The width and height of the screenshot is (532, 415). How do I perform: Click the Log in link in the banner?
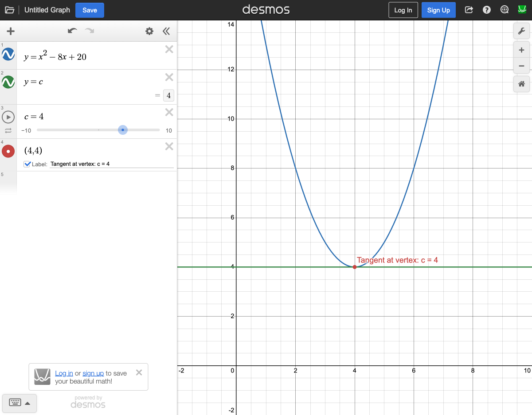64,373
